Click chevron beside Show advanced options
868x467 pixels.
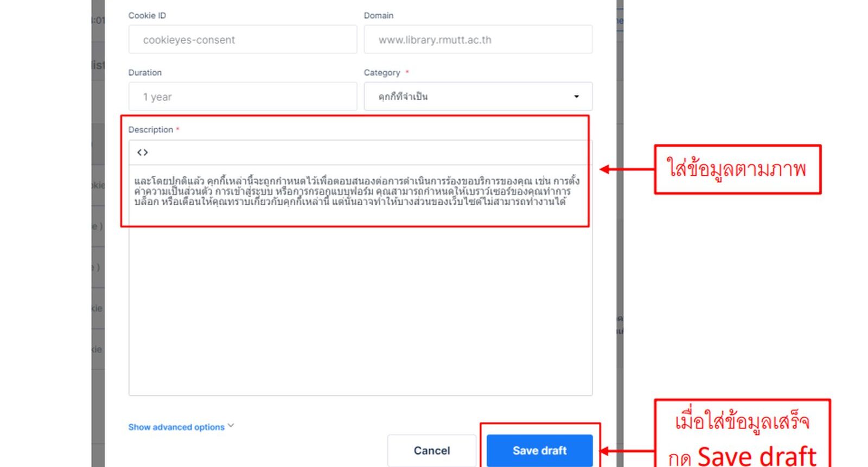(x=231, y=426)
